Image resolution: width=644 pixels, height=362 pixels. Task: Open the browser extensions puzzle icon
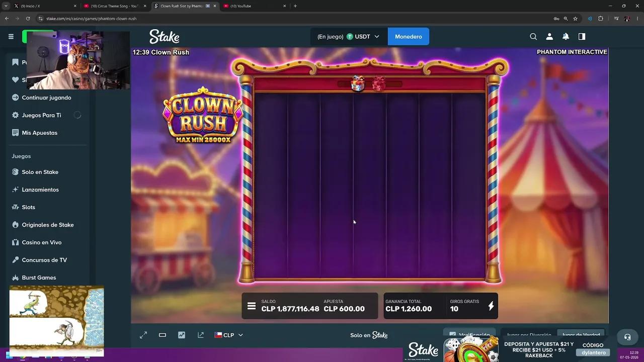point(600,19)
